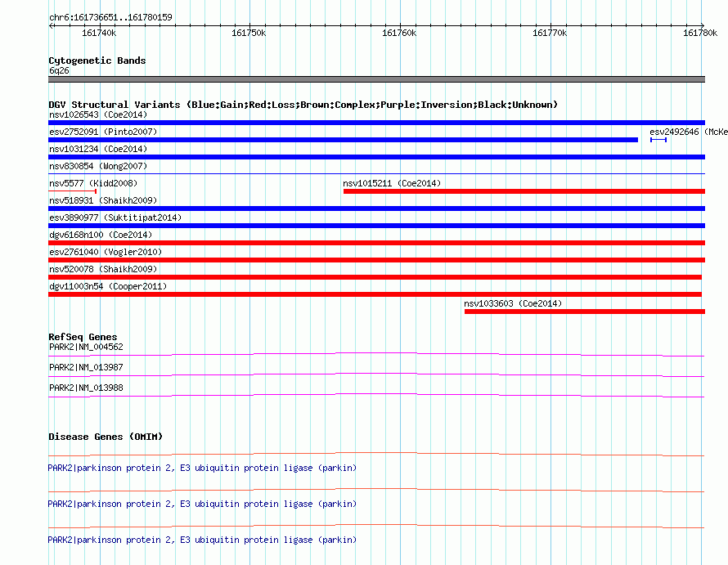Click the RefSeq Genes track title

click(83, 337)
